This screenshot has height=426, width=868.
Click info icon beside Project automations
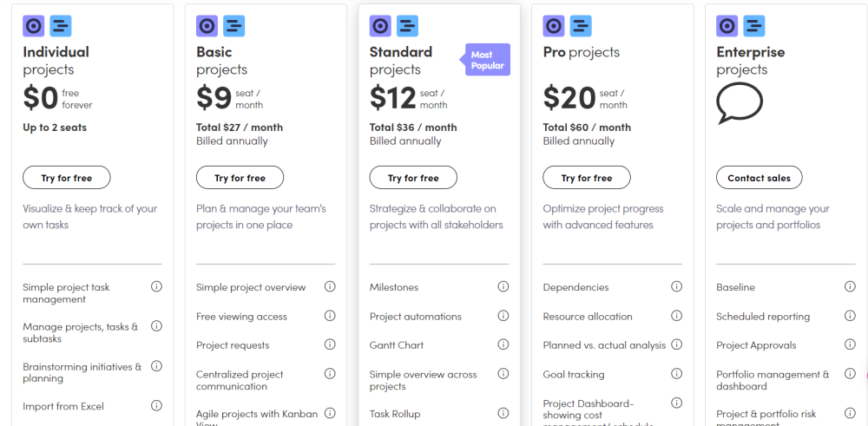pyautogui.click(x=503, y=316)
